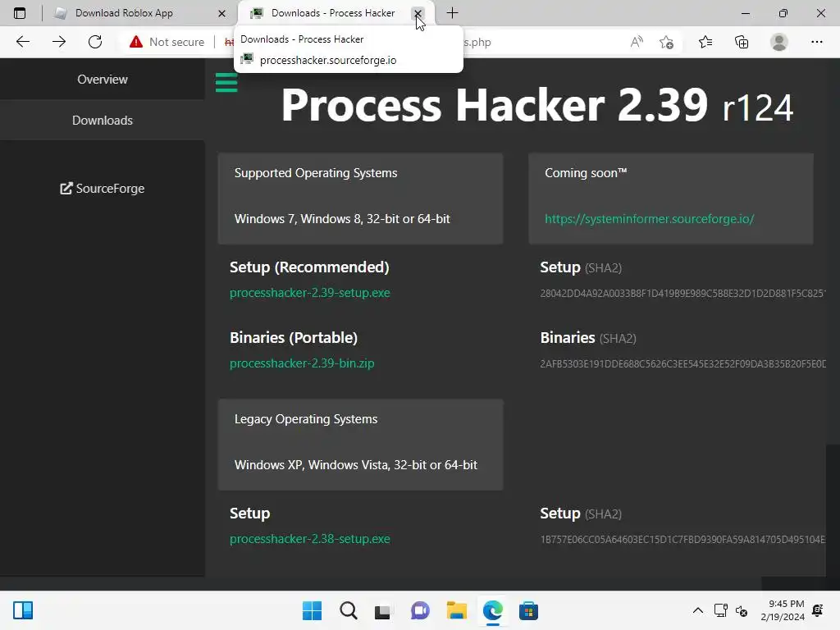Open the Windows Widgets taskbar icon
Screen dimensions: 840x630
pos(23,610)
